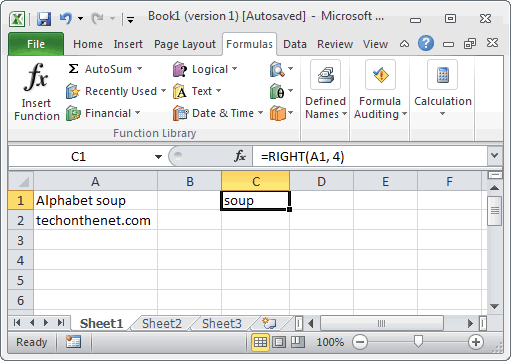This screenshot has height=361, width=511.
Task: Select cell A2 techonthenet.com
Action: [x=95, y=220]
